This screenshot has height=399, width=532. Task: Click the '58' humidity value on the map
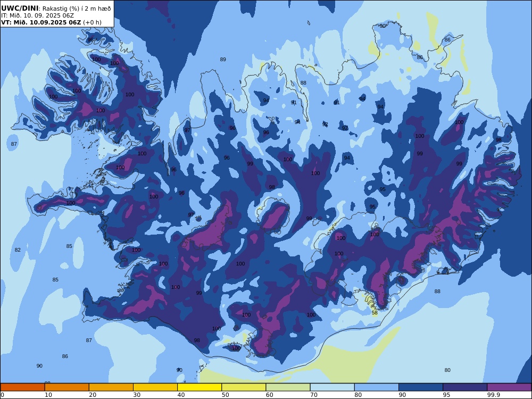click(x=375, y=313)
